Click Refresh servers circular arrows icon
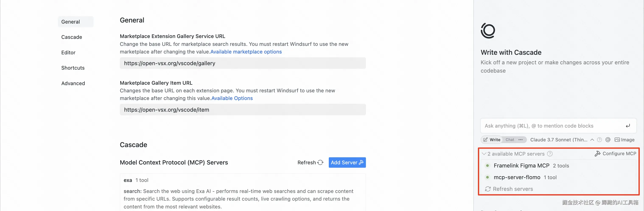The image size is (644, 211). click(x=488, y=189)
